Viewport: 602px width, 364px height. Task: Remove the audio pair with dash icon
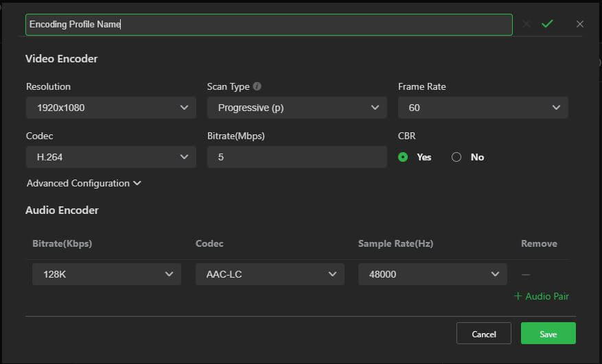(x=526, y=274)
